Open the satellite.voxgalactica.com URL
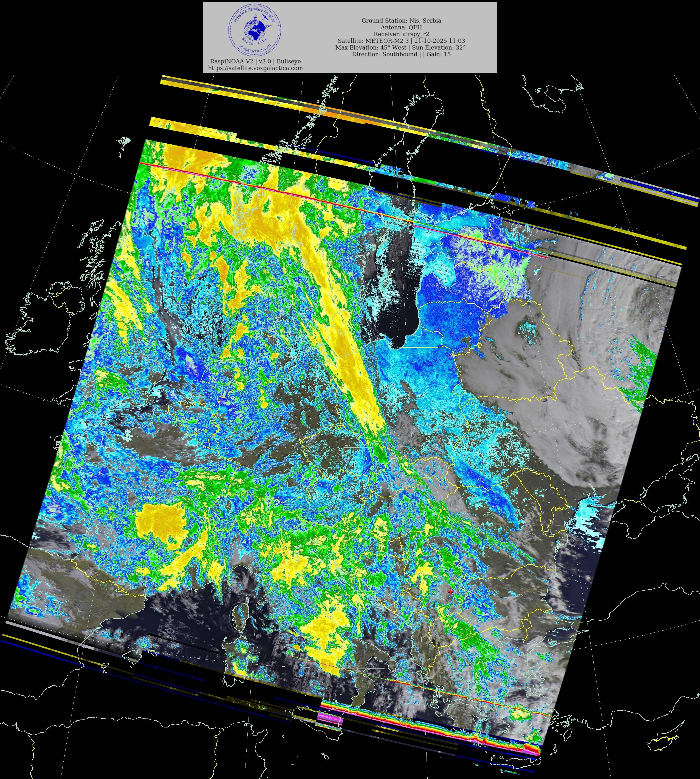The height and width of the screenshot is (779, 700). coord(255,68)
